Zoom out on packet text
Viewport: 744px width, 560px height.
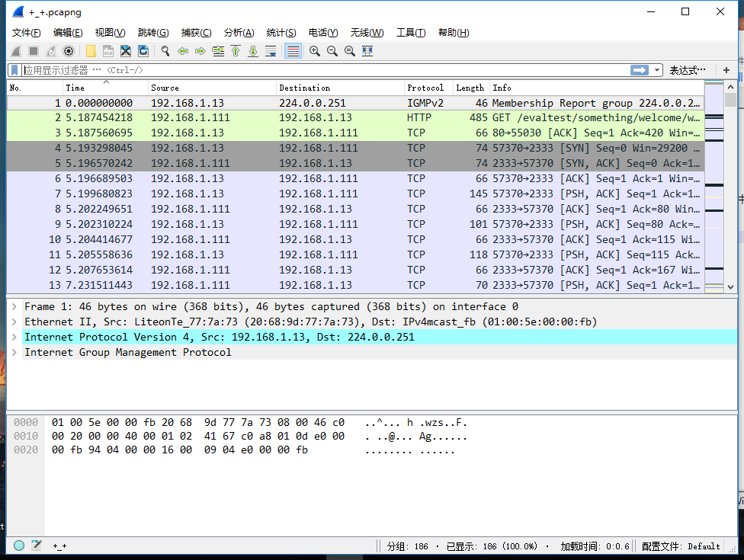click(332, 51)
